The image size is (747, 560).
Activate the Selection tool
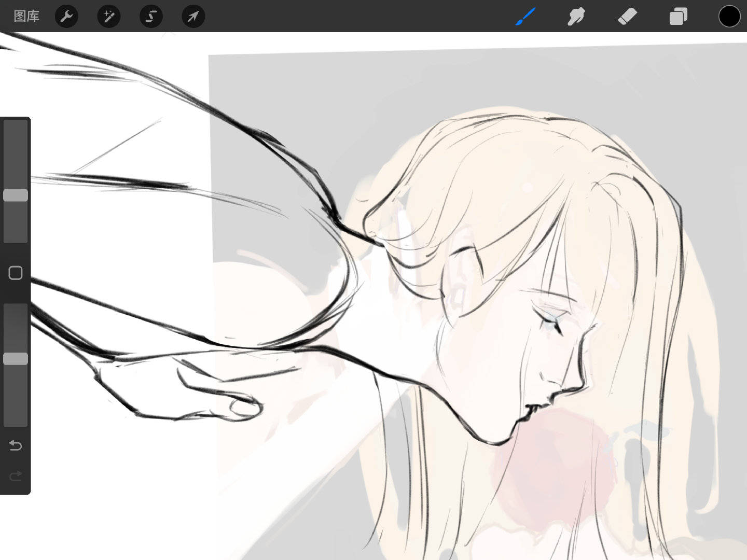[x=151, y=17]
